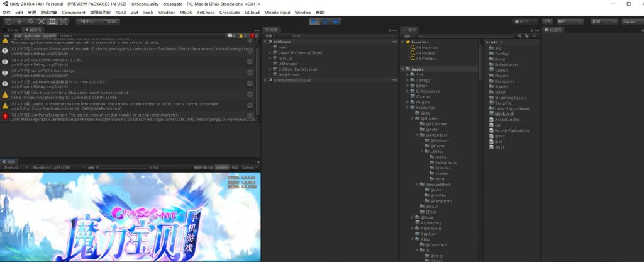Open the Account dropdown
This screenshot has height=262, width=644.
coord(570,21)
